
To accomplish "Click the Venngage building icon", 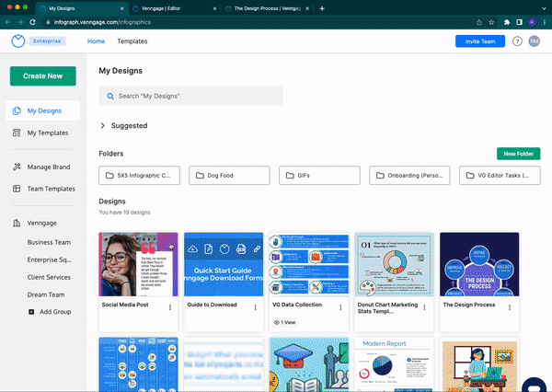I will click(x=17, y=223).
